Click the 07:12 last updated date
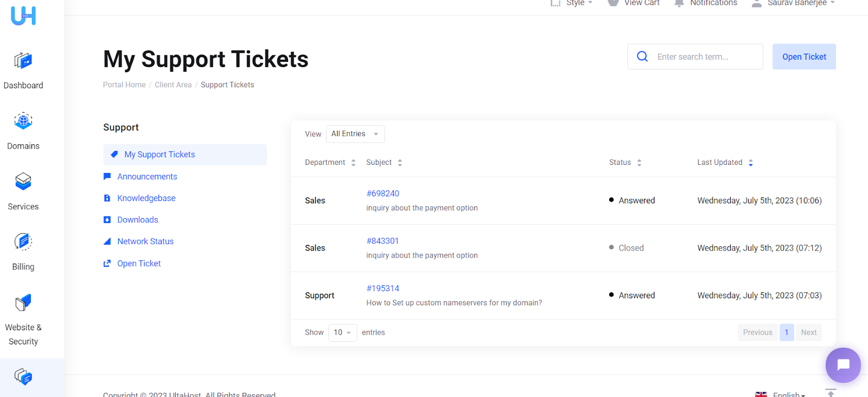868x397 pixels. click(x=759, y=248)
